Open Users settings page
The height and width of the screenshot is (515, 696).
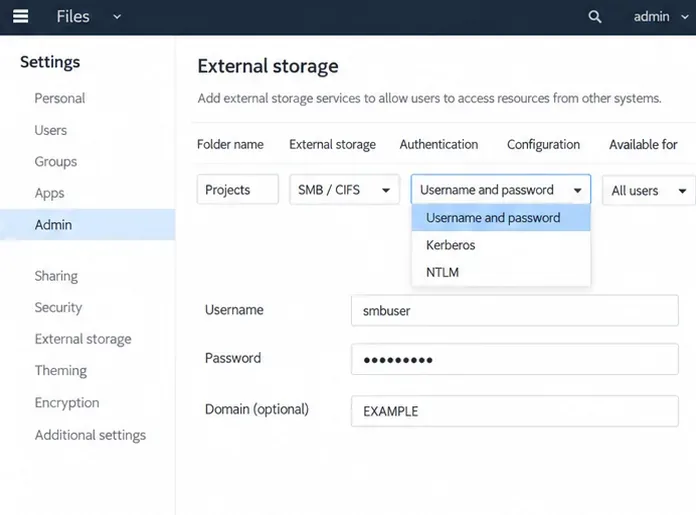pyautogui.click(x=51, y=130)
